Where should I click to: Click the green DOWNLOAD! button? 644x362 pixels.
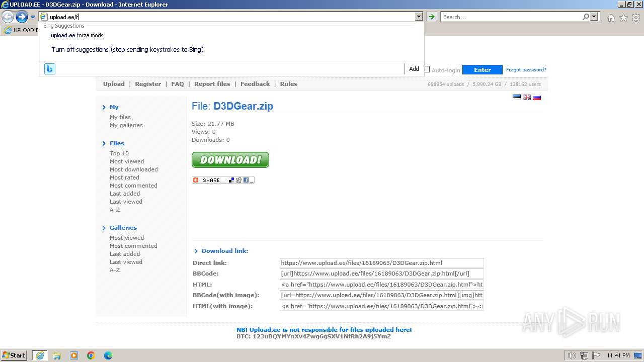pos(230,160)
